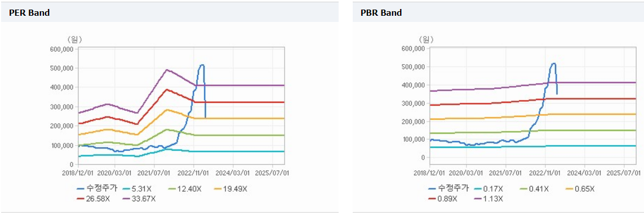Toggle the 33.67X purple legend item
This screenshot has height=216, width=644.
point(139,199)
